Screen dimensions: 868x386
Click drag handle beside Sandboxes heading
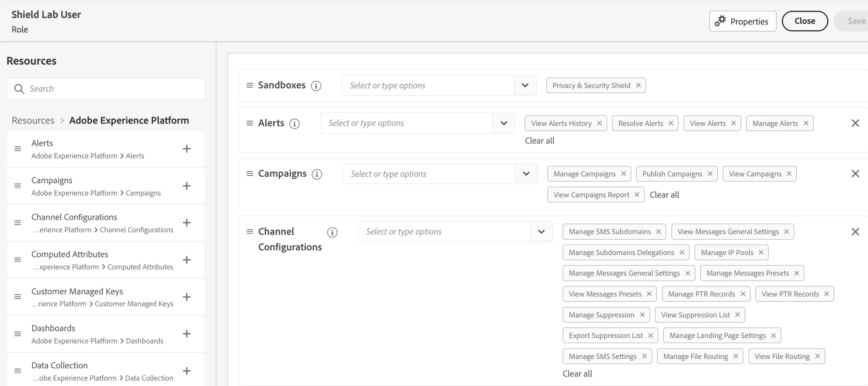point(249,85)
